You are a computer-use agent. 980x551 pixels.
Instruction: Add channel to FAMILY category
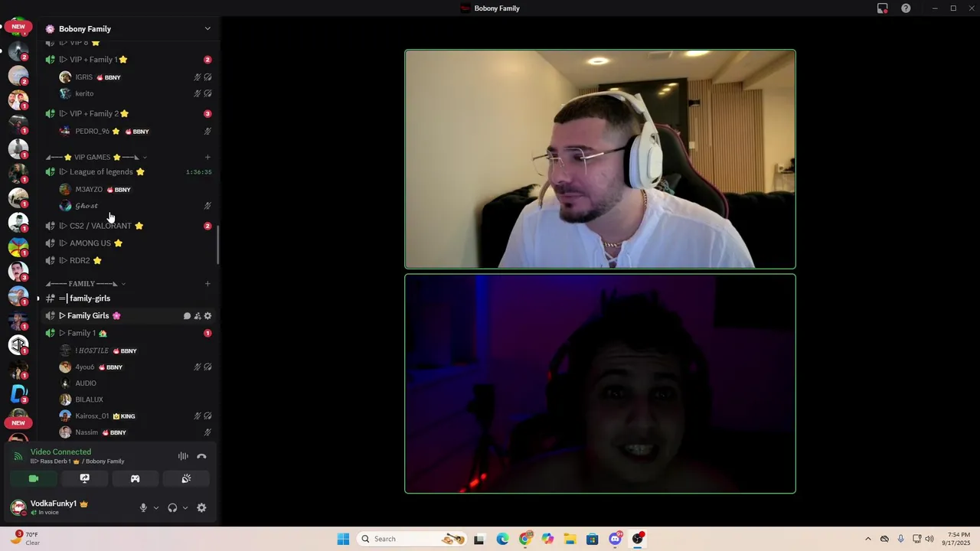(207, 284)
